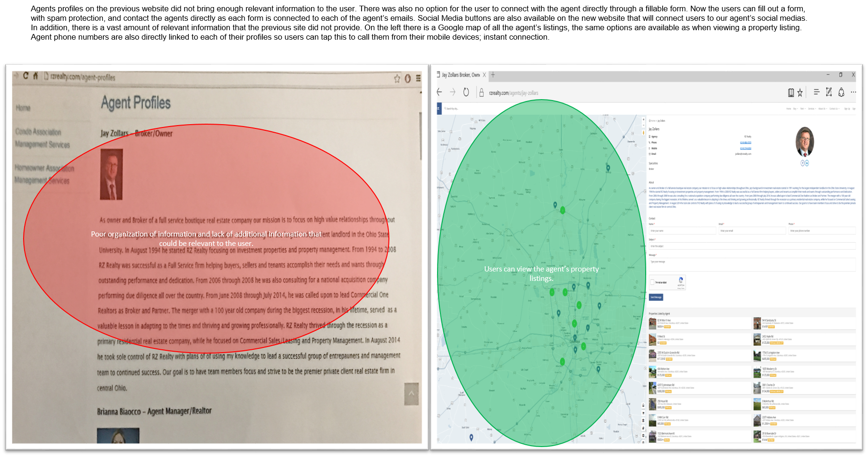Viewport: 868px width, 457px height.
Task: Bookmark the agent-profiles page with the star
Action: click(x=397, y=78)
